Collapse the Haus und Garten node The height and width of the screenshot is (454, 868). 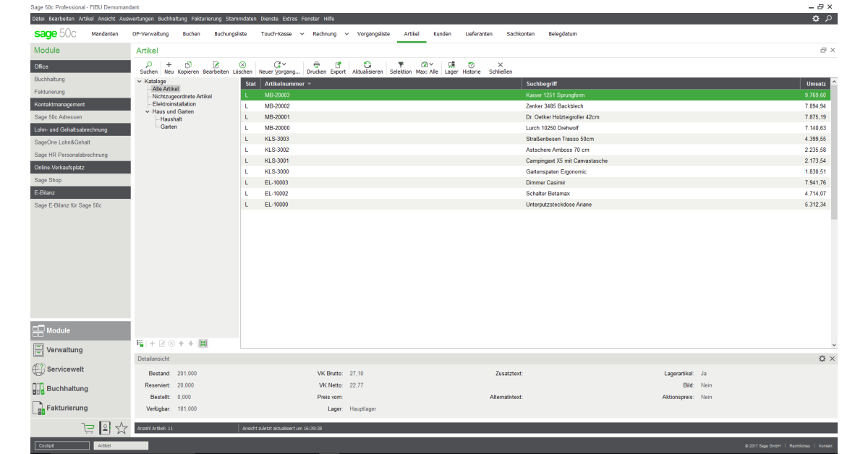148,111
